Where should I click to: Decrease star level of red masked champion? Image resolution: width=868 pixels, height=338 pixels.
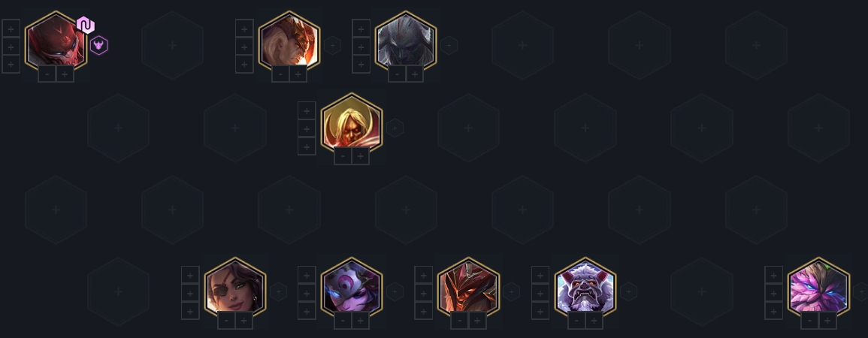[47, 74]
